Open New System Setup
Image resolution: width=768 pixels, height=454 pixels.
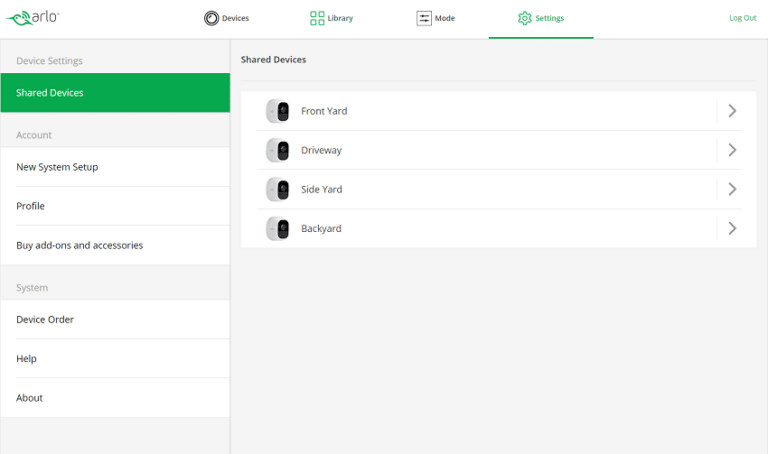[x=115, y=167]
